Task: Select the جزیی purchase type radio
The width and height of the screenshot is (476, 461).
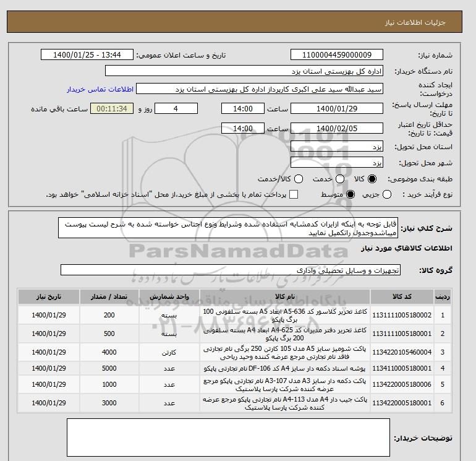Action: (387, 194)
